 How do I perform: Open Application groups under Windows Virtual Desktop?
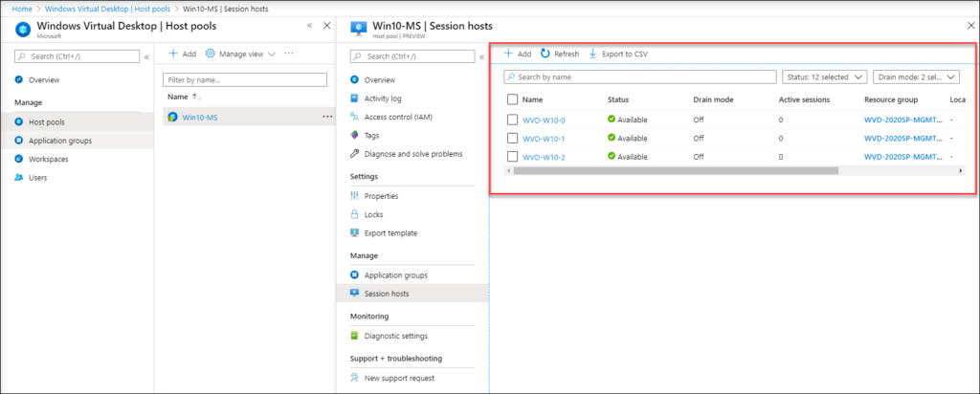tap(60, 141)
